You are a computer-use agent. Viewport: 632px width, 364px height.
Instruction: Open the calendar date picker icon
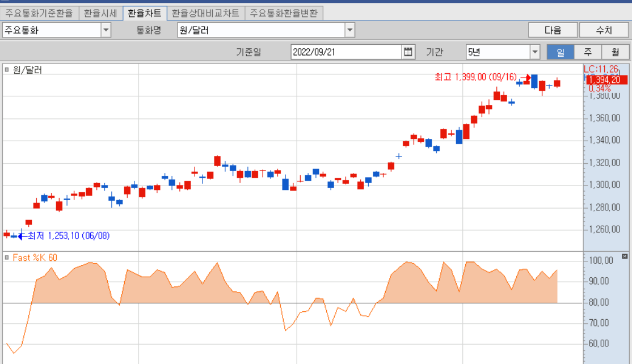coord(408,52)
